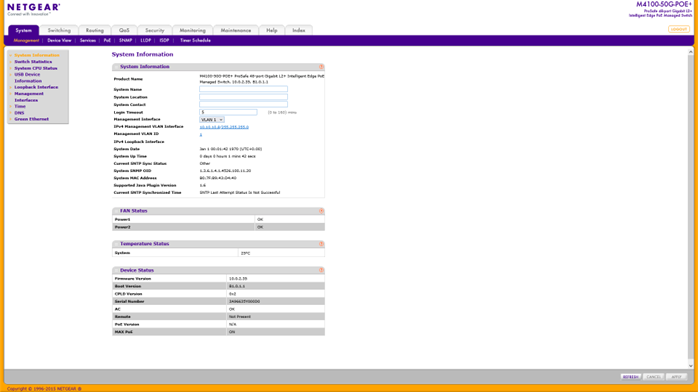Image resolution: width=698 pixels, height=392 pixels.
Task: Open the Routing tab
Action: [94, 30]
